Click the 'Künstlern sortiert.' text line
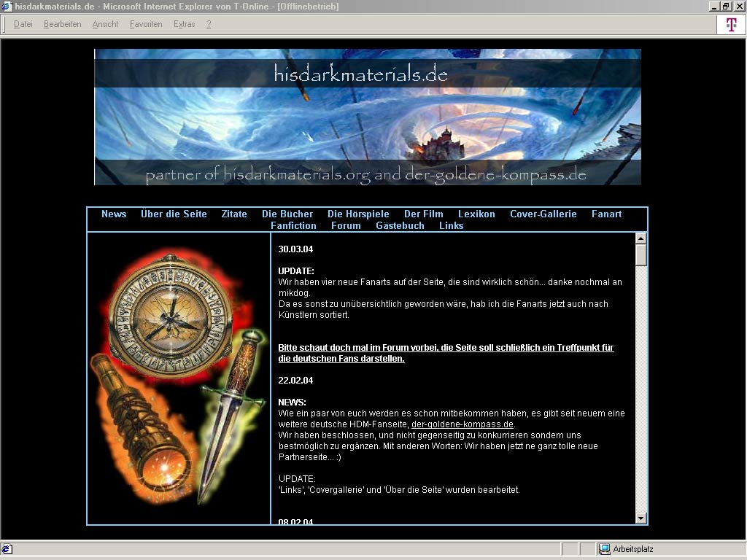 (x=314, y=315)
